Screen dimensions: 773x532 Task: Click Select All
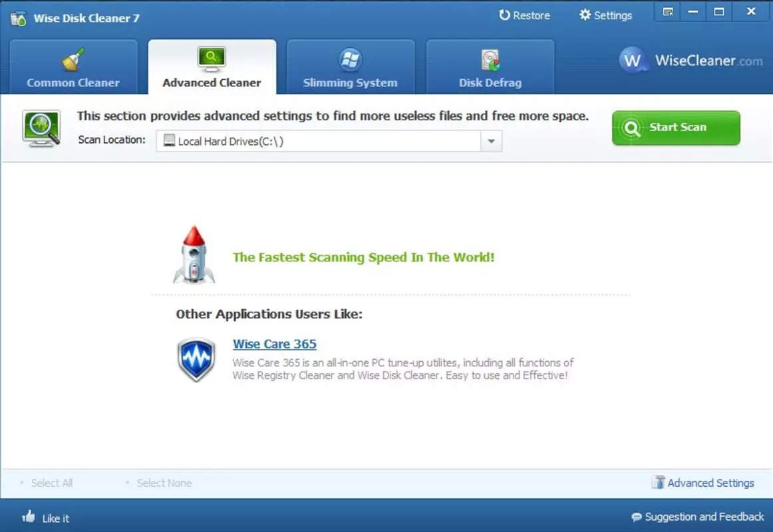[x=51, y=483]
